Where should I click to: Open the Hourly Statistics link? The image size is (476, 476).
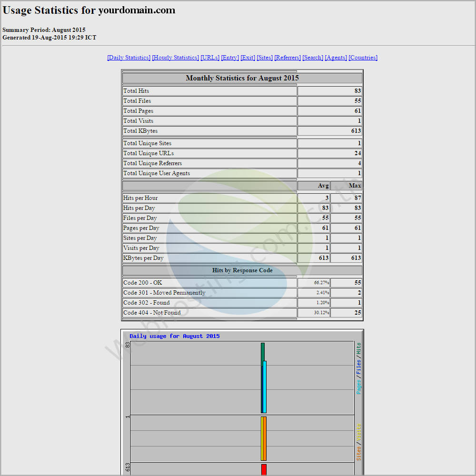(x=176, y=58)
